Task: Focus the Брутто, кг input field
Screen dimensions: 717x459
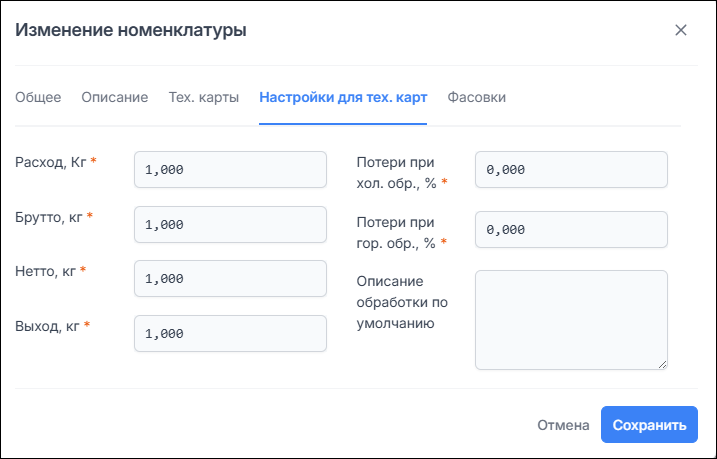Action: (230, 225)
